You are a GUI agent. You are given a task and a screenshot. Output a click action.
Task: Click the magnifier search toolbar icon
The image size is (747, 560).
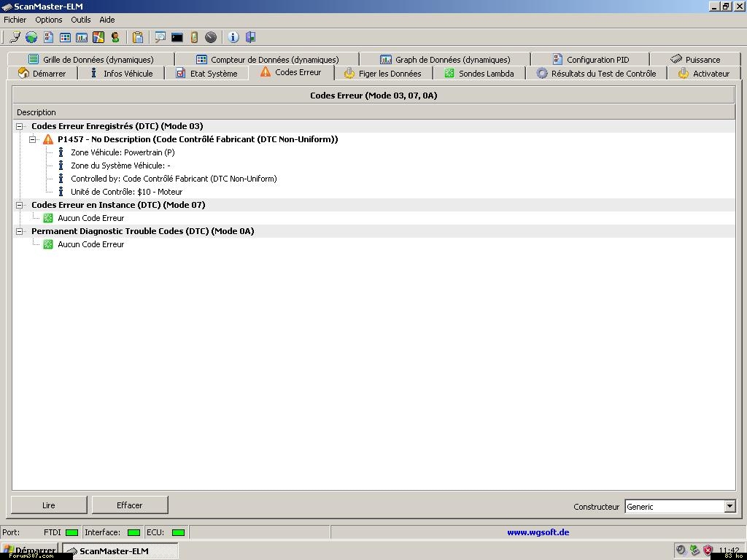(x=160, y=37)
